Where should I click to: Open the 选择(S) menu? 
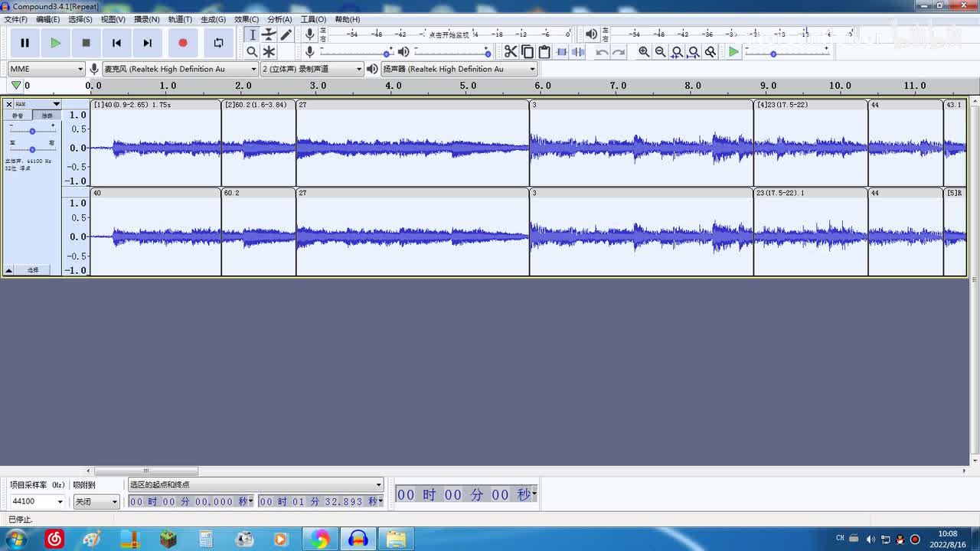pyautogui.click(x=80, y=19)
